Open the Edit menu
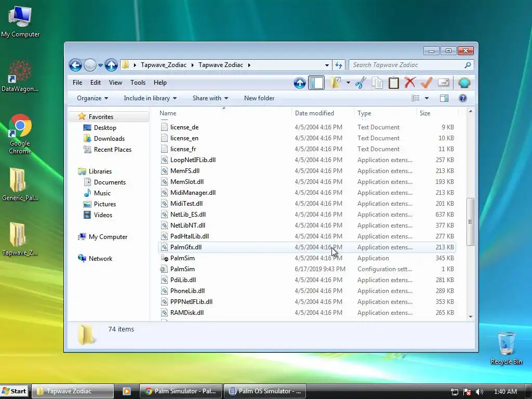 tap(96, 83)
